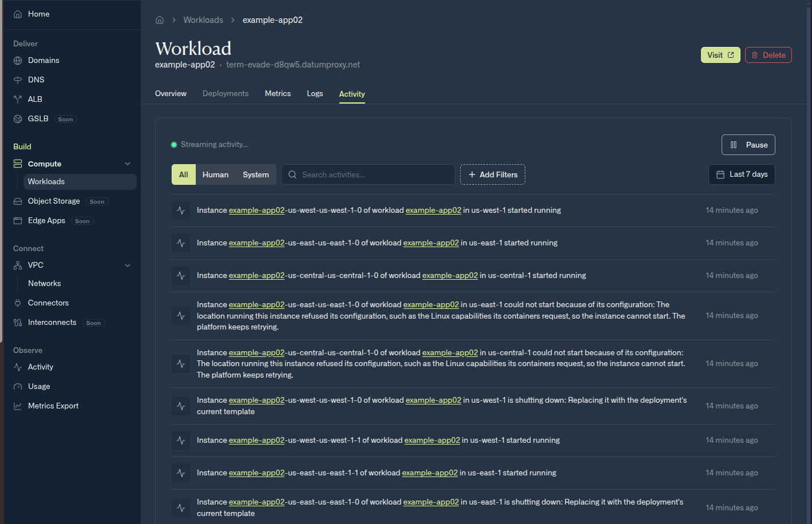Screen dimensions: 812x524
Task: Click the Metrics Export chart icon
Action: 18,406
